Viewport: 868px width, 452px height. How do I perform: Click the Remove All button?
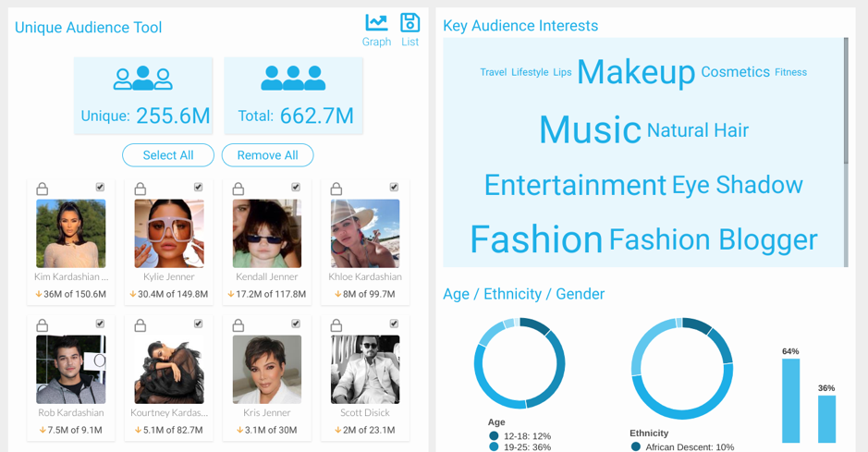point(268,155)
